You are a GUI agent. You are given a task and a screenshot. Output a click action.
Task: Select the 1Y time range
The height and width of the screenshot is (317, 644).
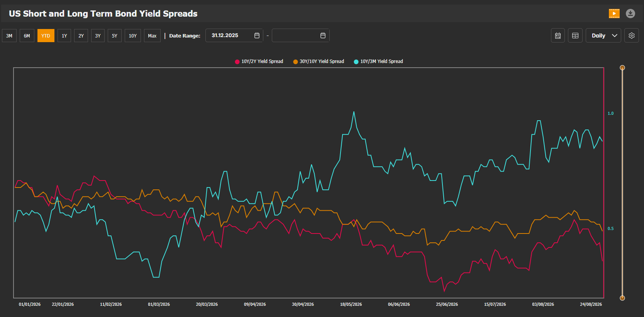(x=64, y=36)
